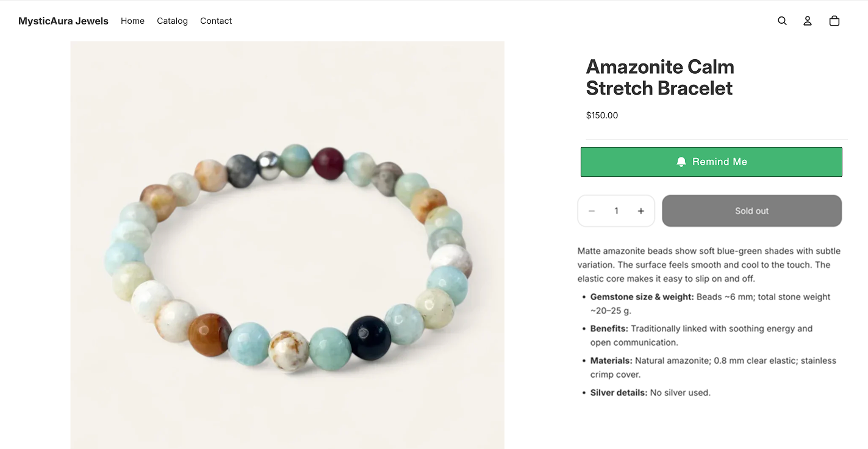
Task: Click the black bead in bracelet photo
Action: point(369,337)
